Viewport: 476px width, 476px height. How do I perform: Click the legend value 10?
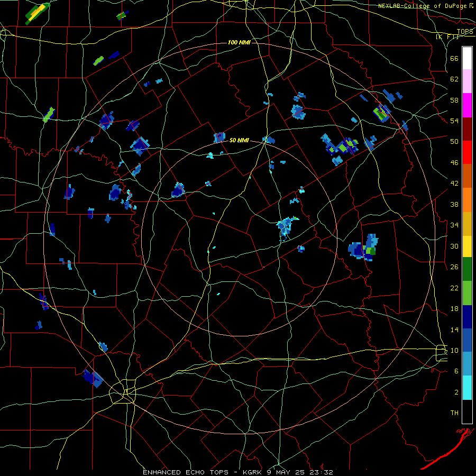click(x=454, y=351)
